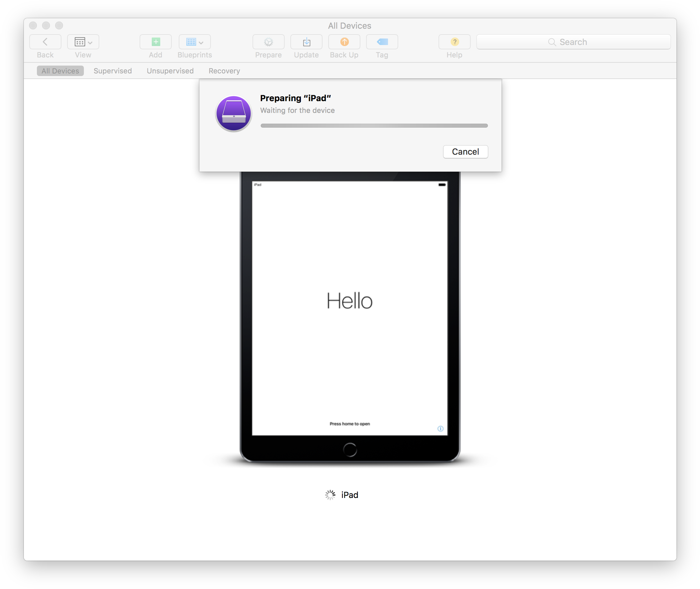The width and height of the screenshot is (700, 589).
Task: Click the All Devices window title
Action: pos(349,26)
